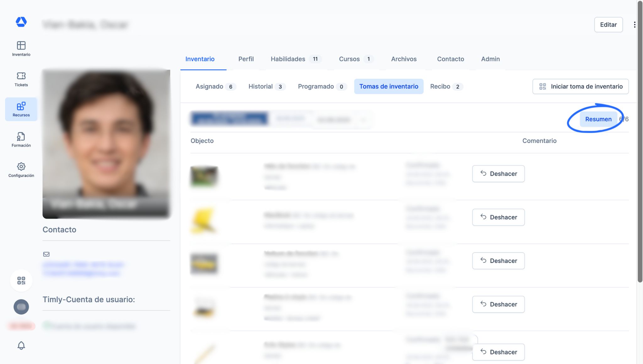The image size is (643, 364).
Task: Click the vertical page scrollbar
Action: coord(640,141)
